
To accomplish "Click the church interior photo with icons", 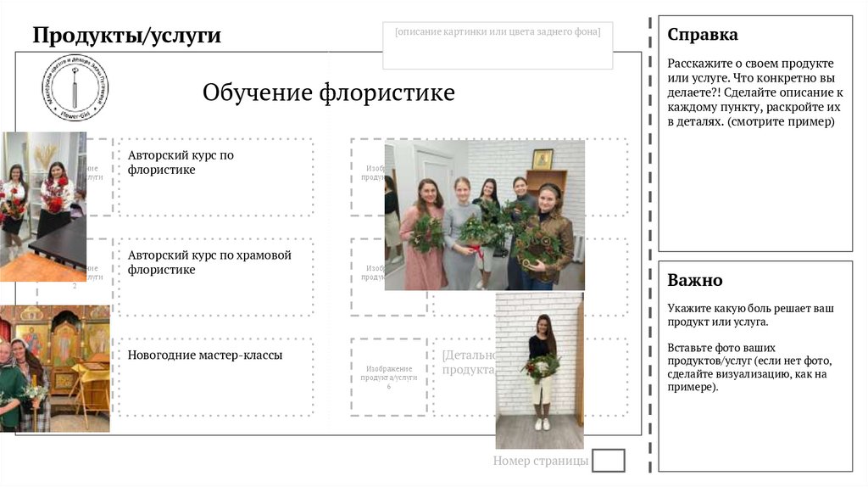I will coord(55,368).
